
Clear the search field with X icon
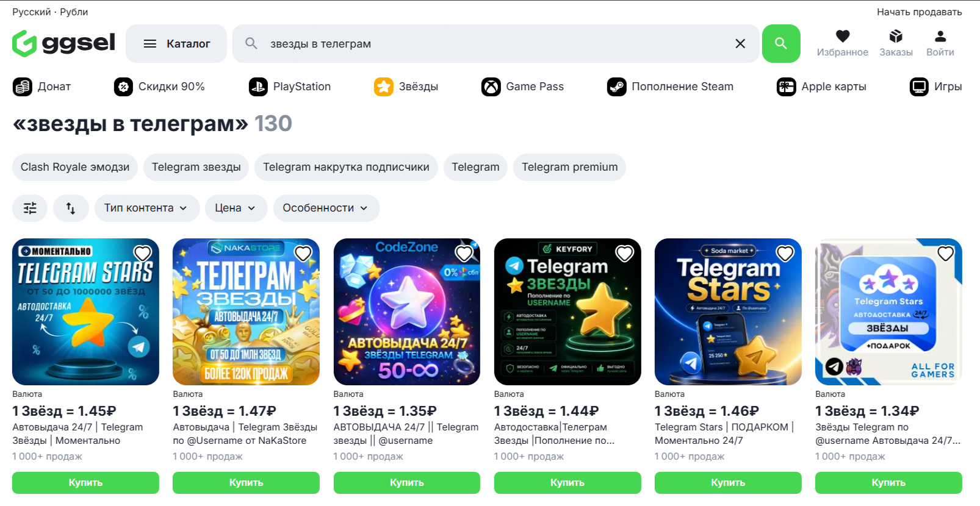point(740,43)
